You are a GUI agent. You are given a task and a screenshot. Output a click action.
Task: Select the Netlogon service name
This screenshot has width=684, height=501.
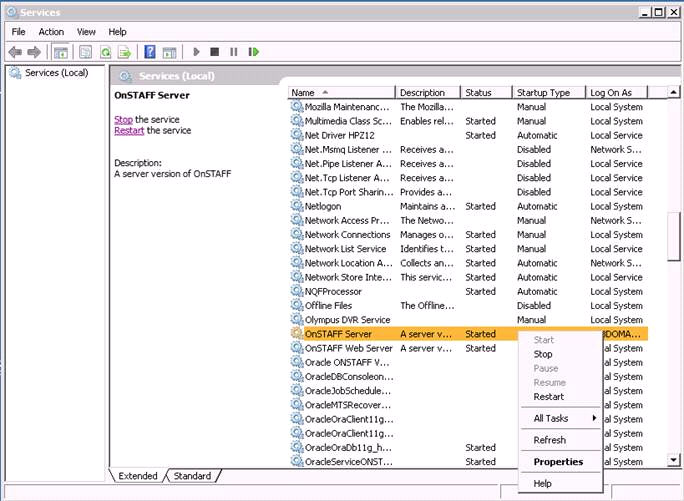coord(323,206)
